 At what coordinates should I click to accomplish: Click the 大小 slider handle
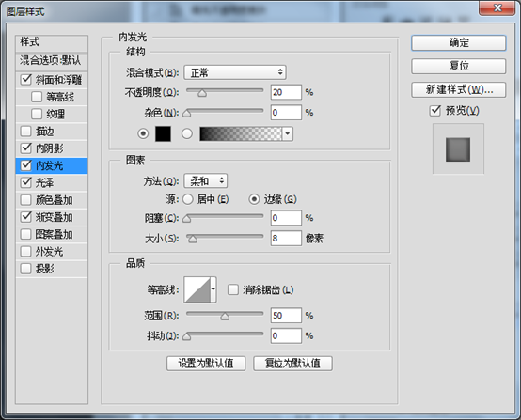[x=193, y=239]
